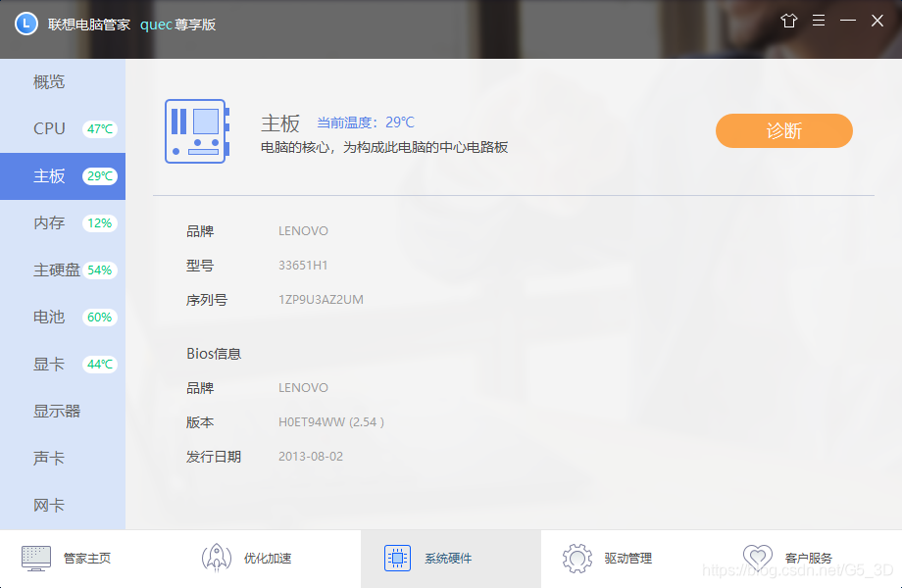
Task: Click the 序列号 field label
Action: (x=207, y=300)
